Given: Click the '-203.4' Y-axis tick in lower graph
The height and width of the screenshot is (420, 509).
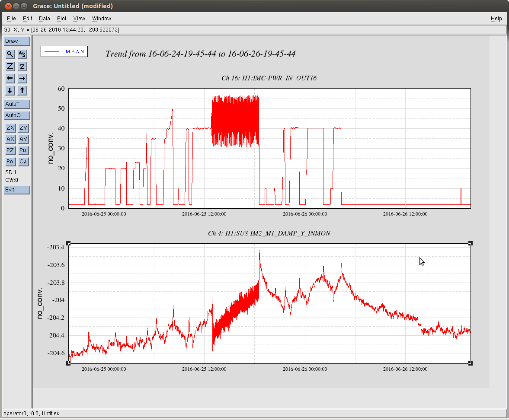Looking at the screenshot, I should pyautogui.click(x=56, y=247).
